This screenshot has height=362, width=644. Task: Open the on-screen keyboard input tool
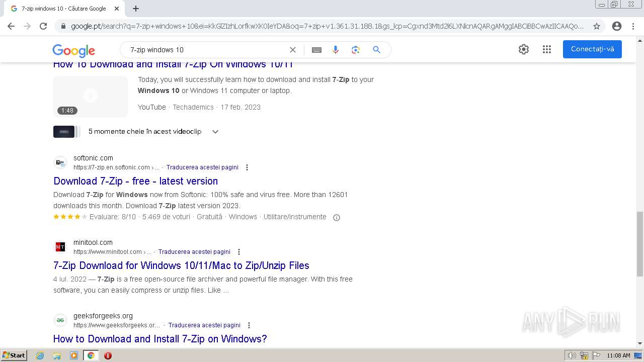click(x=316, y=50)
